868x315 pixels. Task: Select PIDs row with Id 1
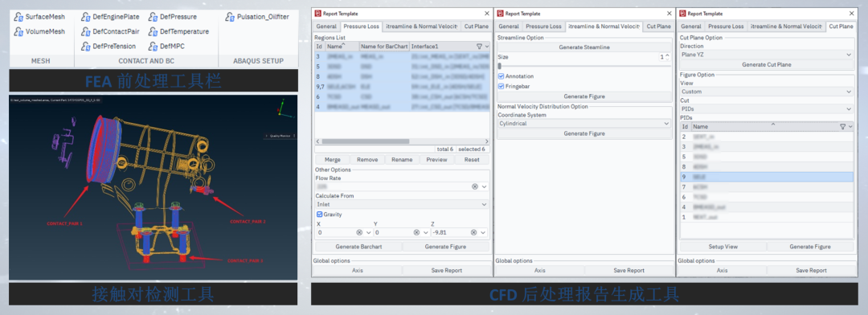[766, 217]
